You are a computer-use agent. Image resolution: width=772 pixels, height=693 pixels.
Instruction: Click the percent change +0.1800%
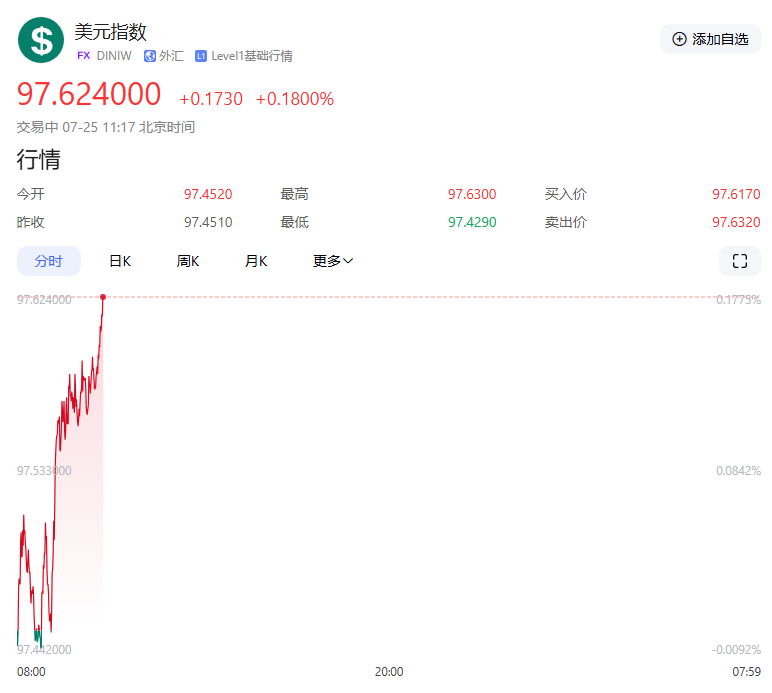295,99
